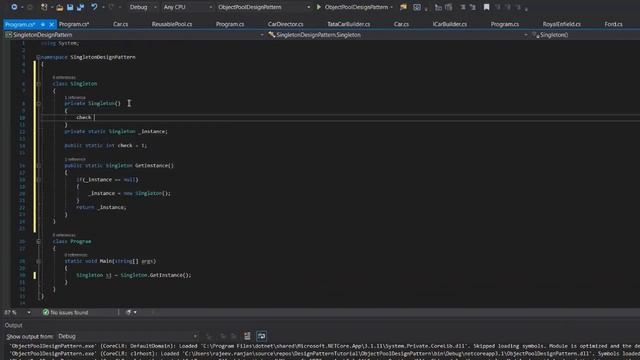Click the Undo arrow icon
The height and width of the screenshot is (360, 640).
pos(94,7)
